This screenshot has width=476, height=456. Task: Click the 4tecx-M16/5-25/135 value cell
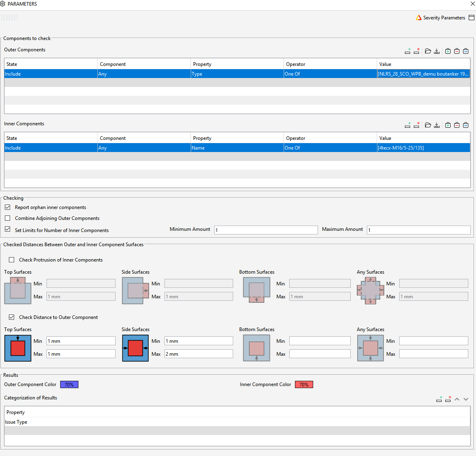pyautogui.click(x=423, y=148)
